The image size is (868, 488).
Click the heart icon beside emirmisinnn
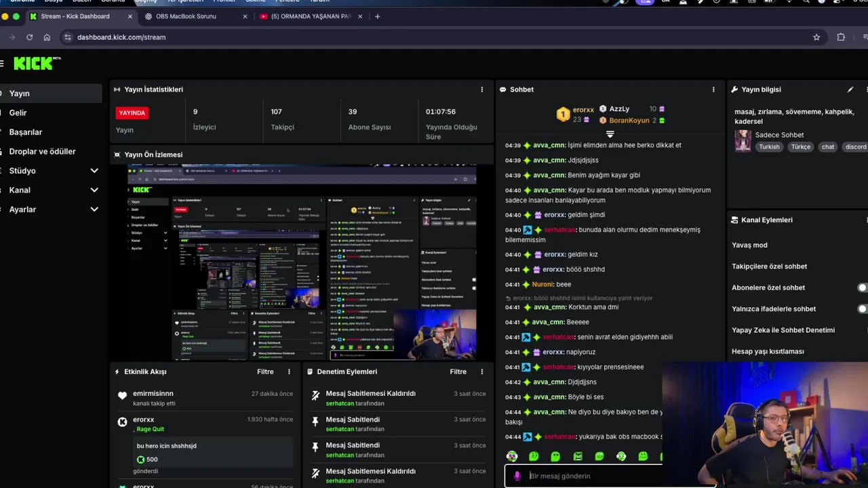click(x=122, y=396)
